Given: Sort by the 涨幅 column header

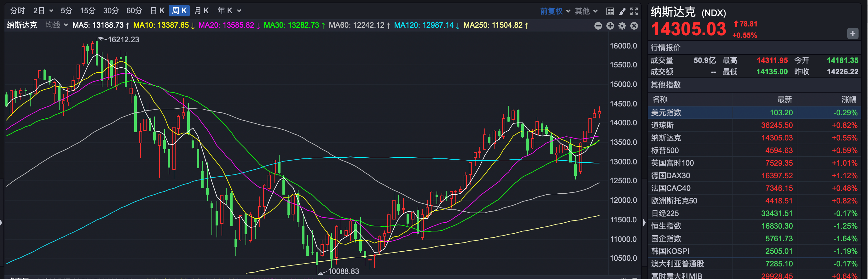Looking at the screenshot, I should 849,99.
